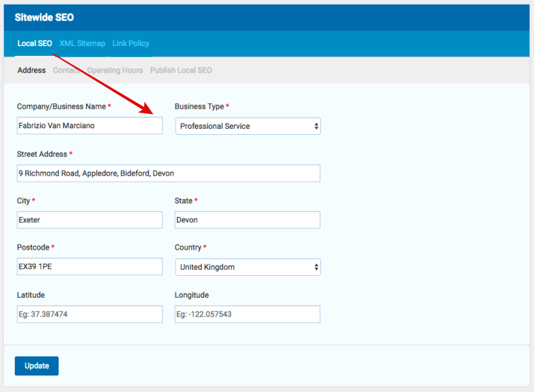Click the Sitewide SEO heading
Image resolution: width=534 pixels, height=392 pixels.
pyautogui.click(x=44, y=17)
